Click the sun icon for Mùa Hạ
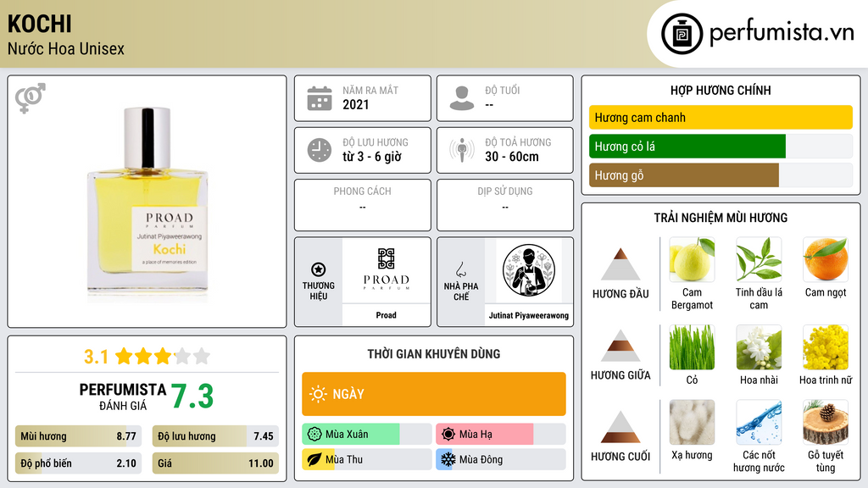The width and height of the screenshot is (868, 488). [x=448, y=435]
